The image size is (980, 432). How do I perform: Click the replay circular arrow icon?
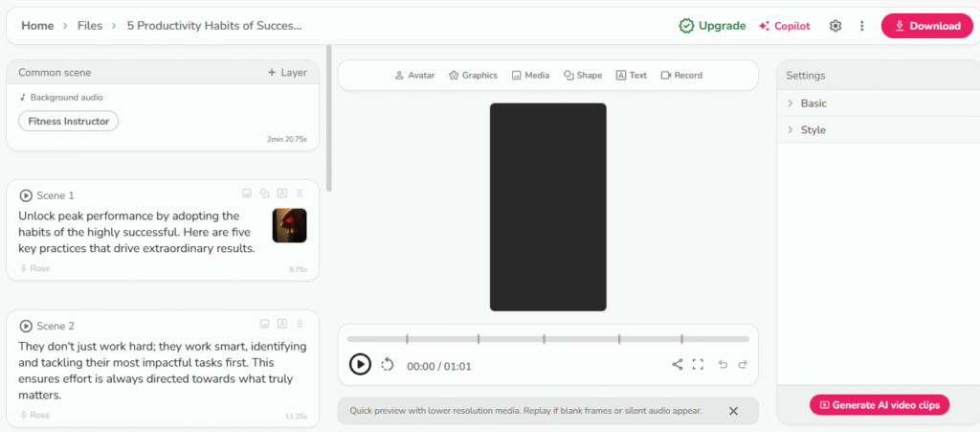[388, 365]
